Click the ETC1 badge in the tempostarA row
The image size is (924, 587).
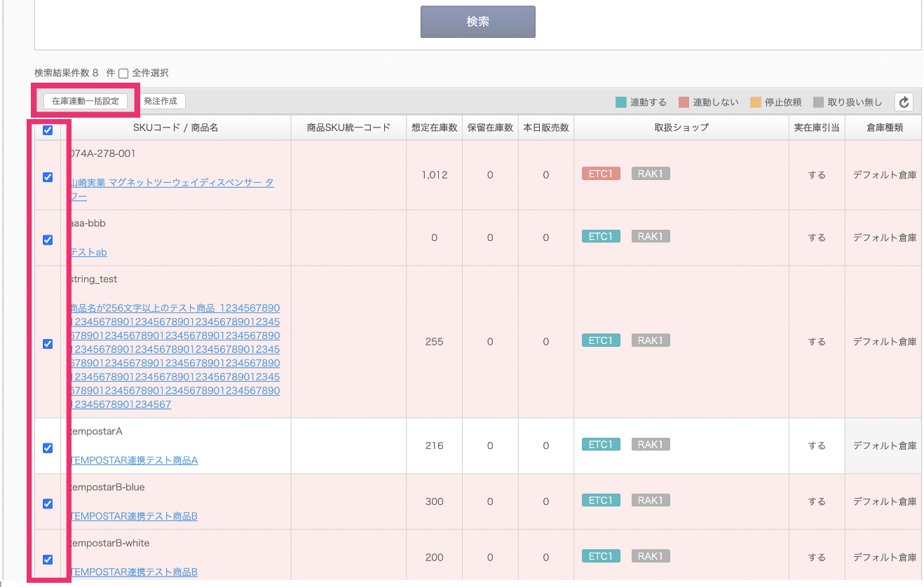601,445
